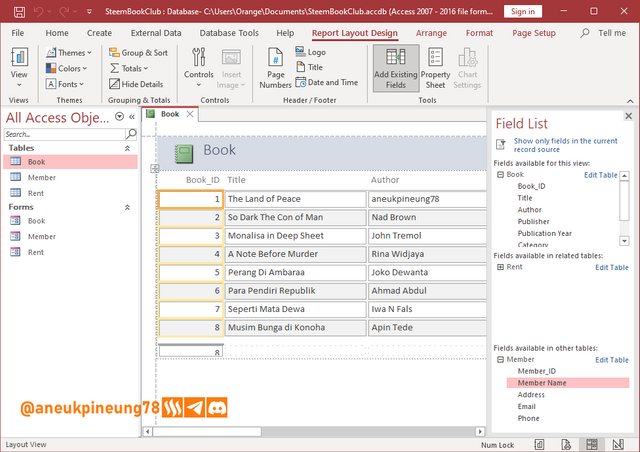Toggle Hide Details
This screenshot has width=640, height=452.
136,84
